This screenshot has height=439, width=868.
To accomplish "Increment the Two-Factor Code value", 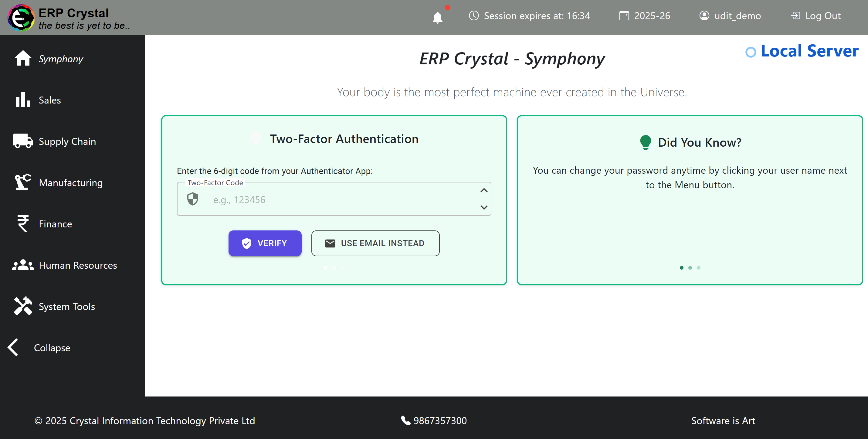I will click(x=484, y=190).
